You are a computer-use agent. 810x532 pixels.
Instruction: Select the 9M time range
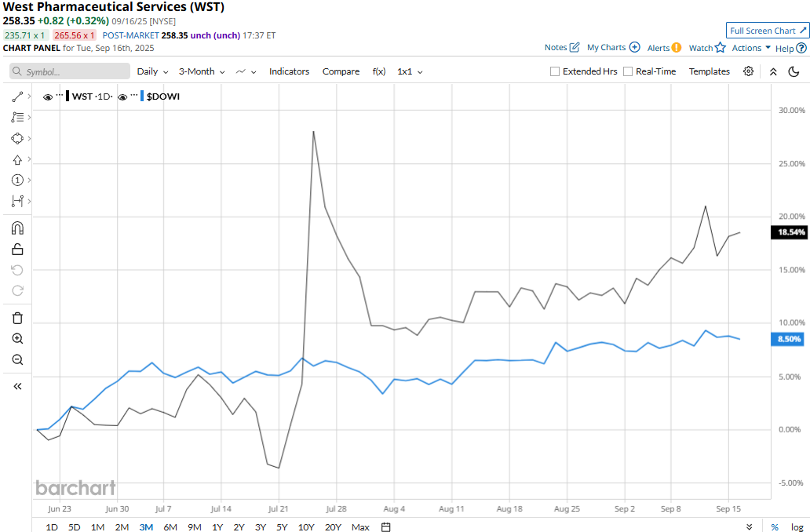point(195,527)
